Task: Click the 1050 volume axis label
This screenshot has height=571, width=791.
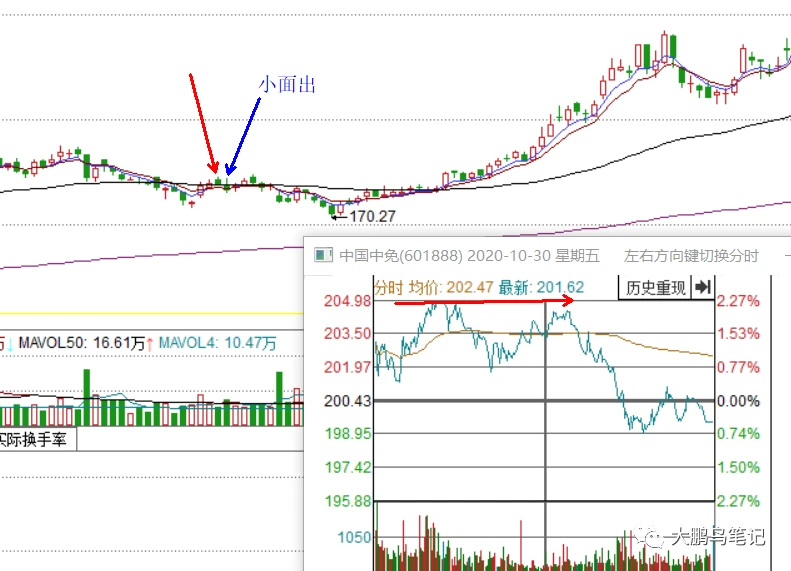Action: tap(354, 537)
